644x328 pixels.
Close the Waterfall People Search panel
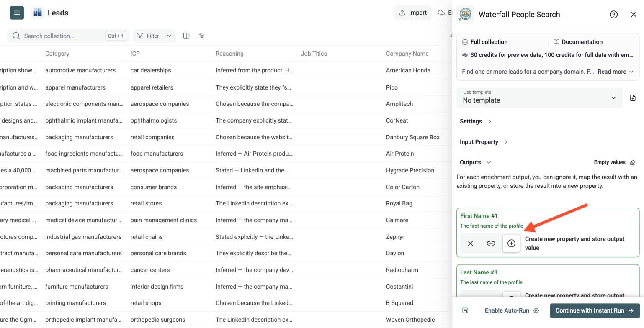634,14
